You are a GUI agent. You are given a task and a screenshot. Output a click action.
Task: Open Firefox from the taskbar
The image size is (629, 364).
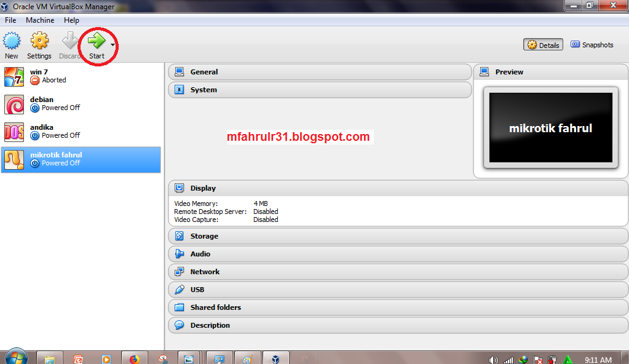coord(135,358)
